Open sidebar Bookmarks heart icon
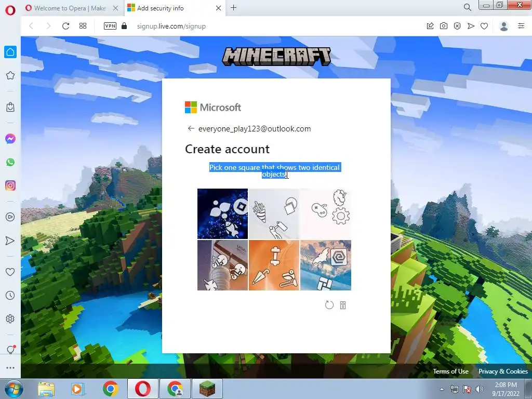Image resolution: width=532 pixels, height=399 pixels. click(x=10, y=272)
